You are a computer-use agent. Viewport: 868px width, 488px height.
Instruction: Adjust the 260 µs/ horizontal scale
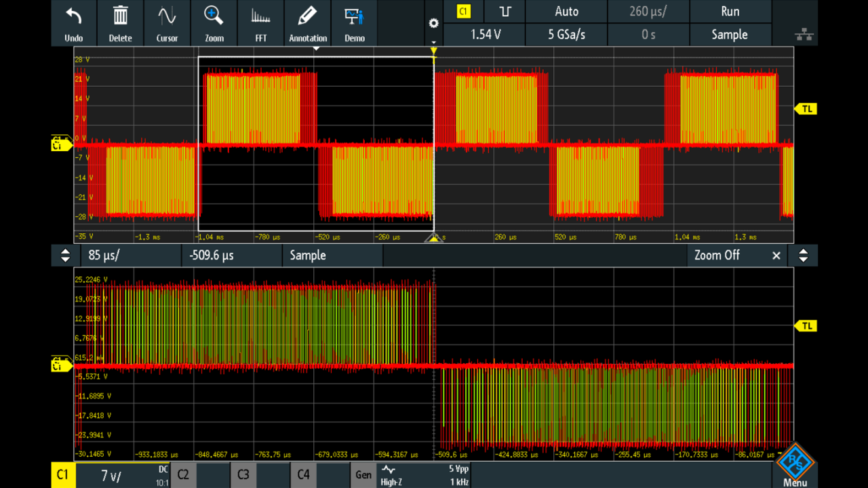pos(648,12)
